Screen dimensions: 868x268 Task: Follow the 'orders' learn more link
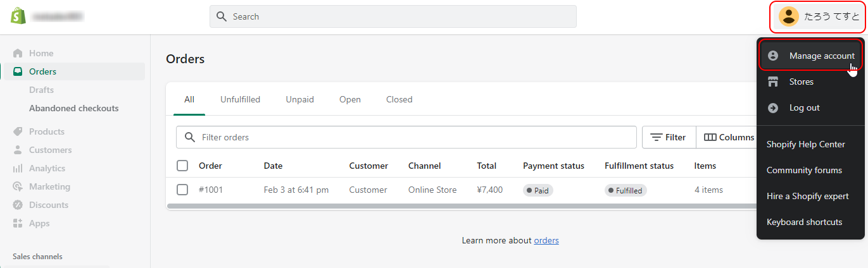click(x=546, y=240)
